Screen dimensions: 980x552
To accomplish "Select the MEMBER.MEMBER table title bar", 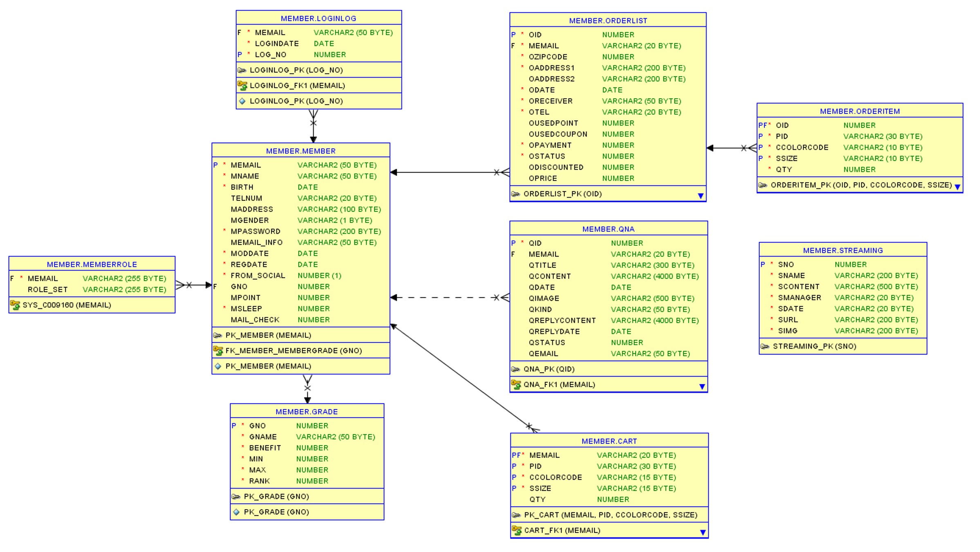I will [300, 150].
